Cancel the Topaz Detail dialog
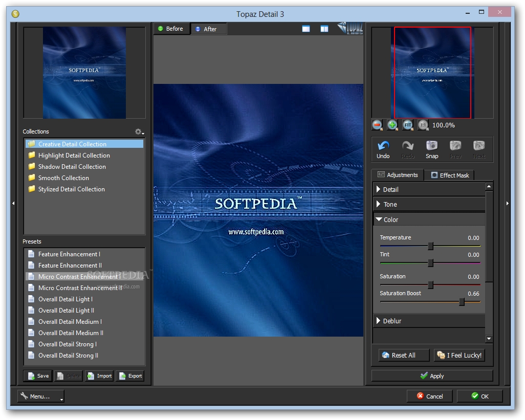 (430, 396)
